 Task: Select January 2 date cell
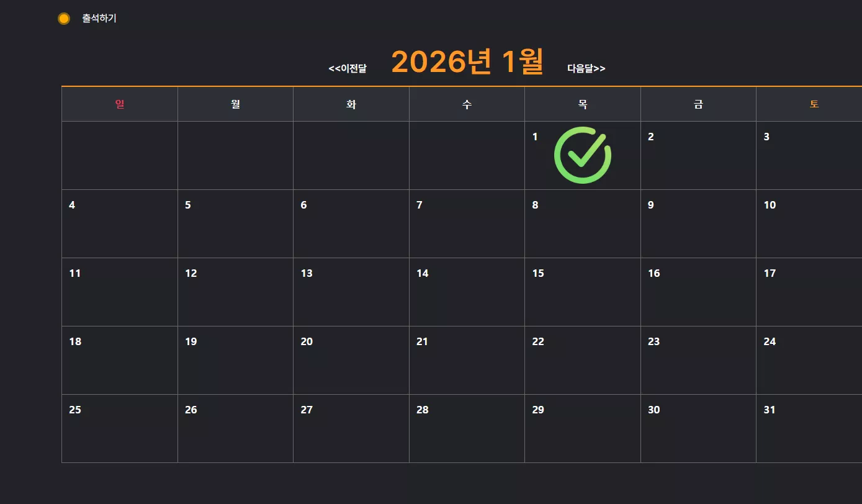698,155
